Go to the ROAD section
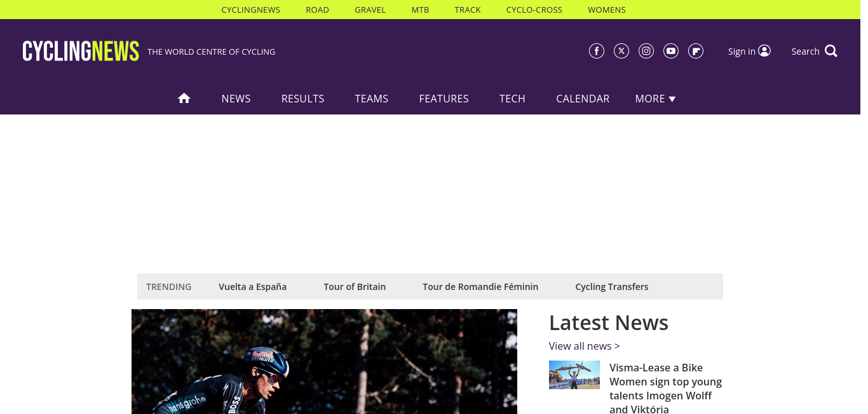Screen dimensions: 868x414 pos(318,10)
